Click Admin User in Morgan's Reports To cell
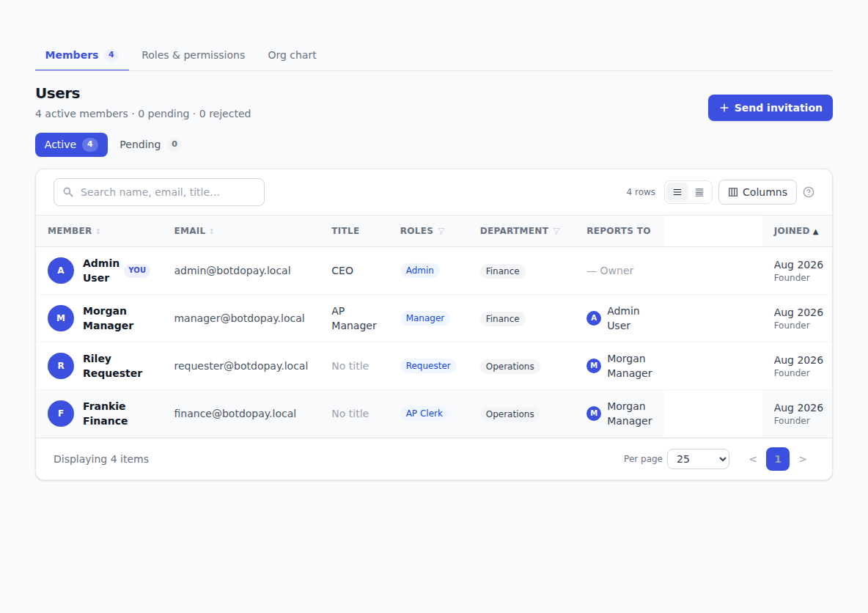The height and width of the screenshot is (613, 868). 614,318
